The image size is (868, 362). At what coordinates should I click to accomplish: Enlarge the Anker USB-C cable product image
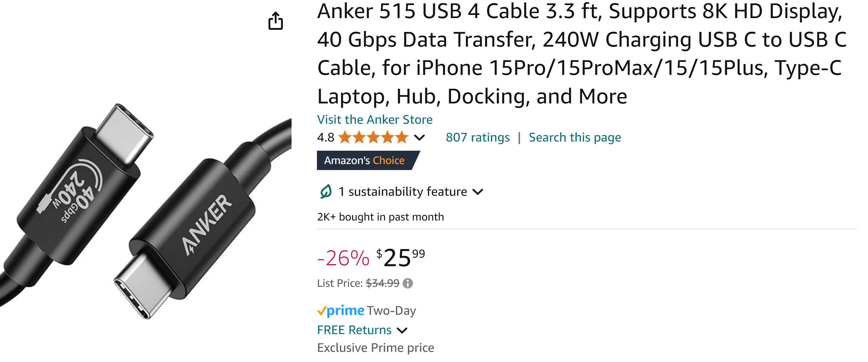tap(145, 209)
